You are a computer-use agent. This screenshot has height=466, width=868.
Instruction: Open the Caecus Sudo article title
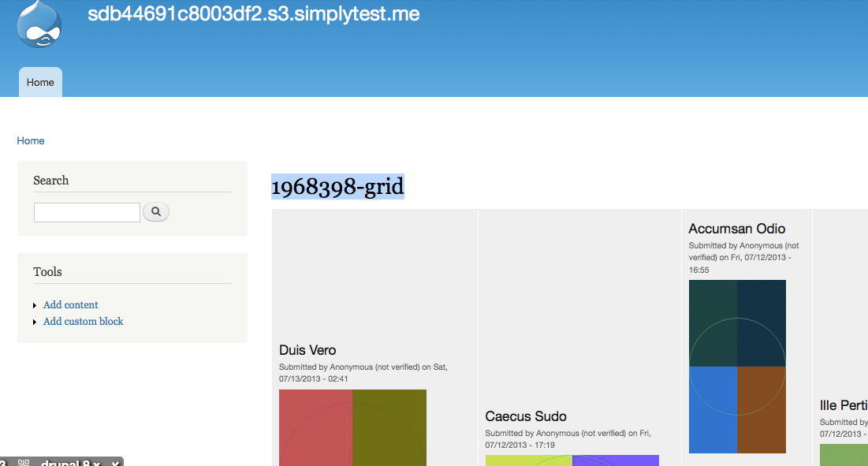point(526,416)
